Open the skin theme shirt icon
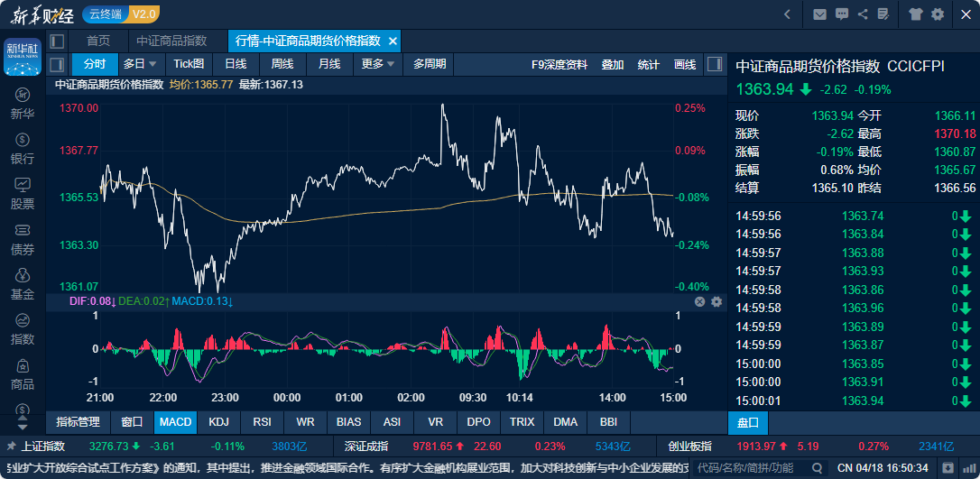Screen dimensions: 980x479 [x=916, y=14]
